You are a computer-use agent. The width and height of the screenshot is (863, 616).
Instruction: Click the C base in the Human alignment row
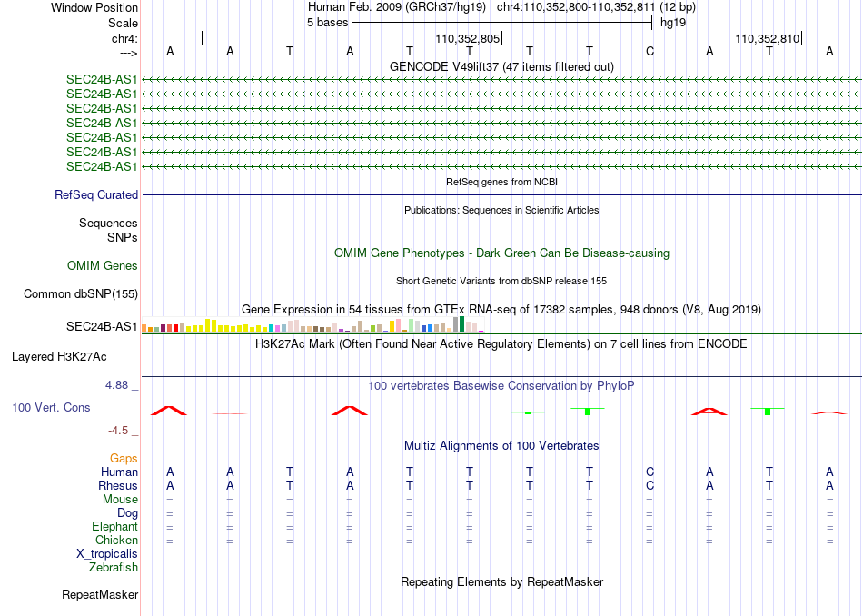click(x=650, y=472)
